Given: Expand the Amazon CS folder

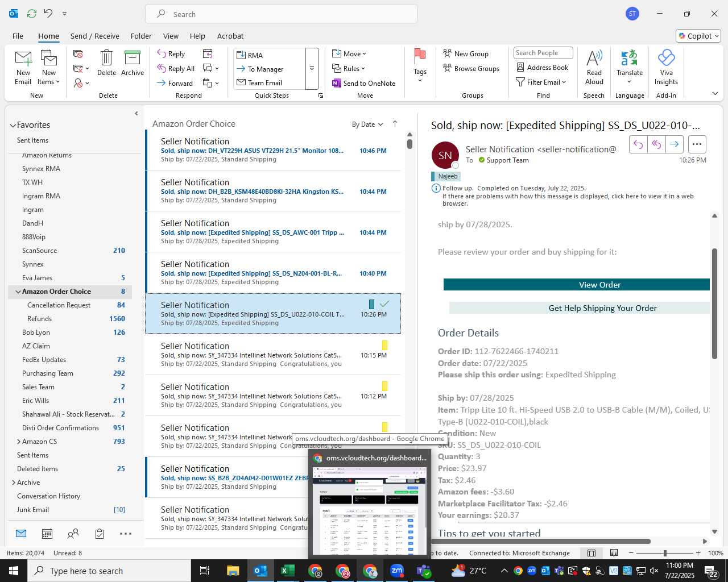Looking at the screenshot, I should [18, 442].
